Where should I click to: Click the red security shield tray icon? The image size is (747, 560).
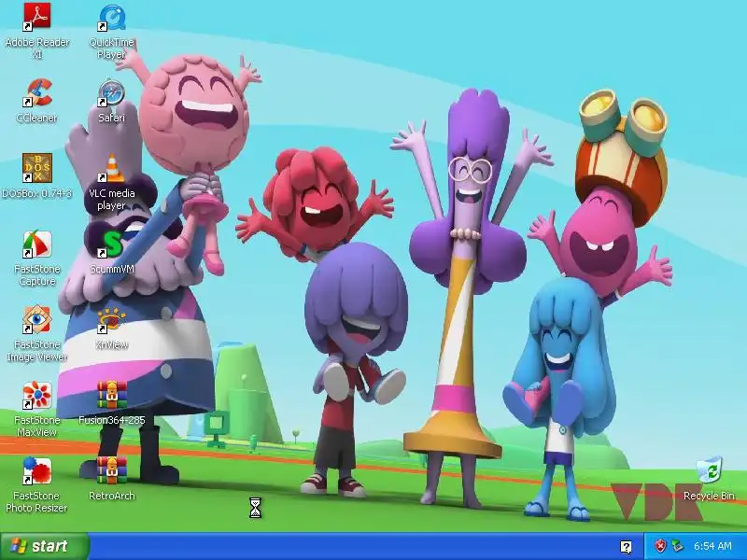tap(660, 546)
